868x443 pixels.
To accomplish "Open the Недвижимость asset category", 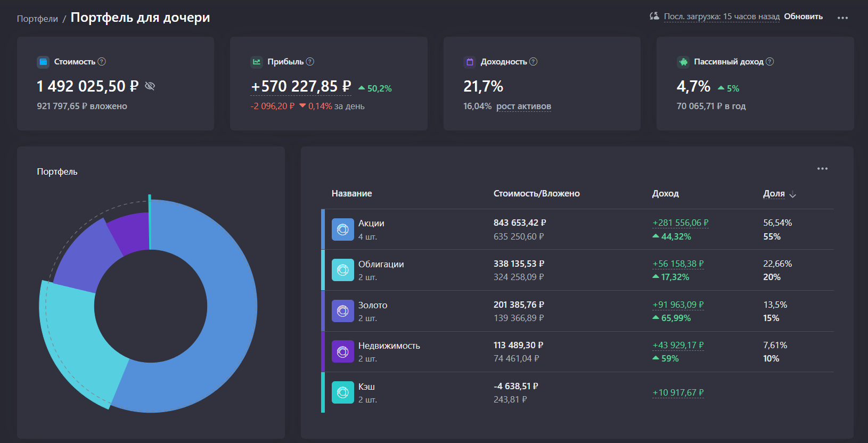I will click(389, 346).
